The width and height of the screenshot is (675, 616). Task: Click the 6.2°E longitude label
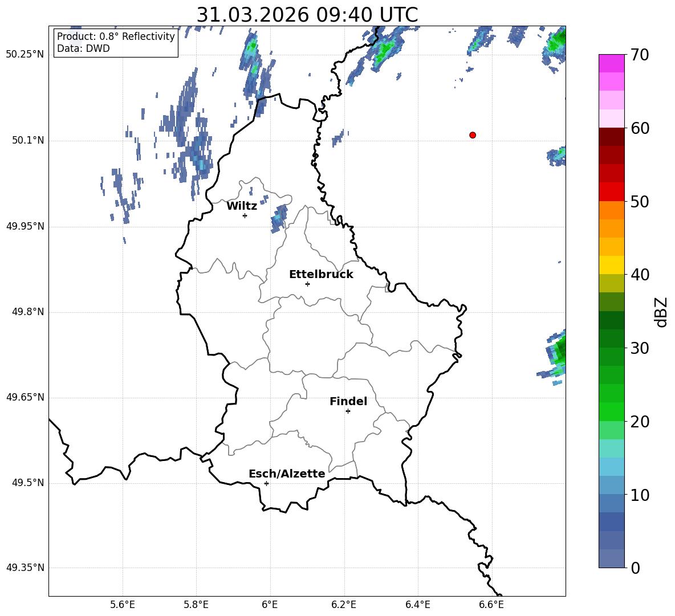(x=344, y=605)
